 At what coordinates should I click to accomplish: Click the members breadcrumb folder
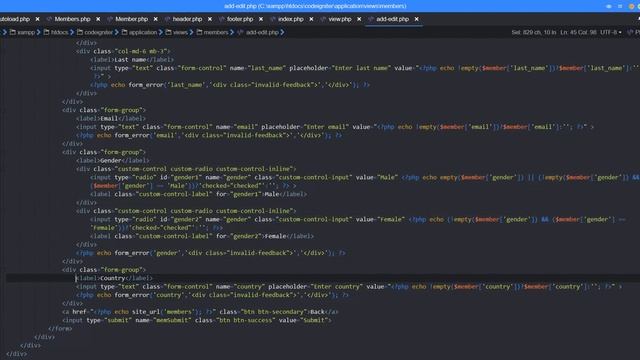point(216,32)
